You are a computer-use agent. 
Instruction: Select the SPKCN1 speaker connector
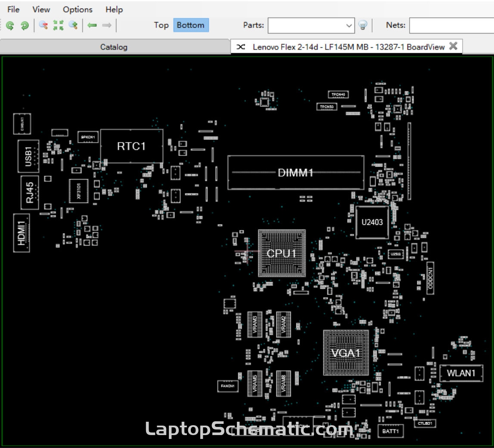(x=88, y=137)
